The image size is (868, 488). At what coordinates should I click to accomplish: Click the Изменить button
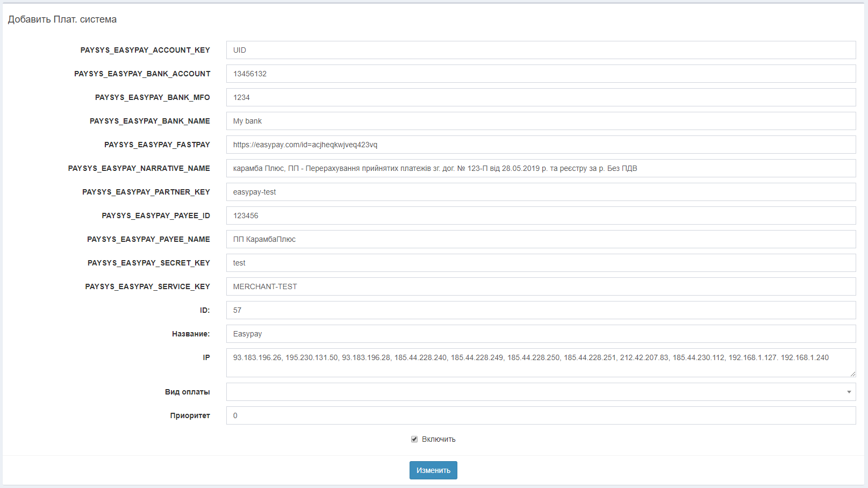(x=433, y=470)
